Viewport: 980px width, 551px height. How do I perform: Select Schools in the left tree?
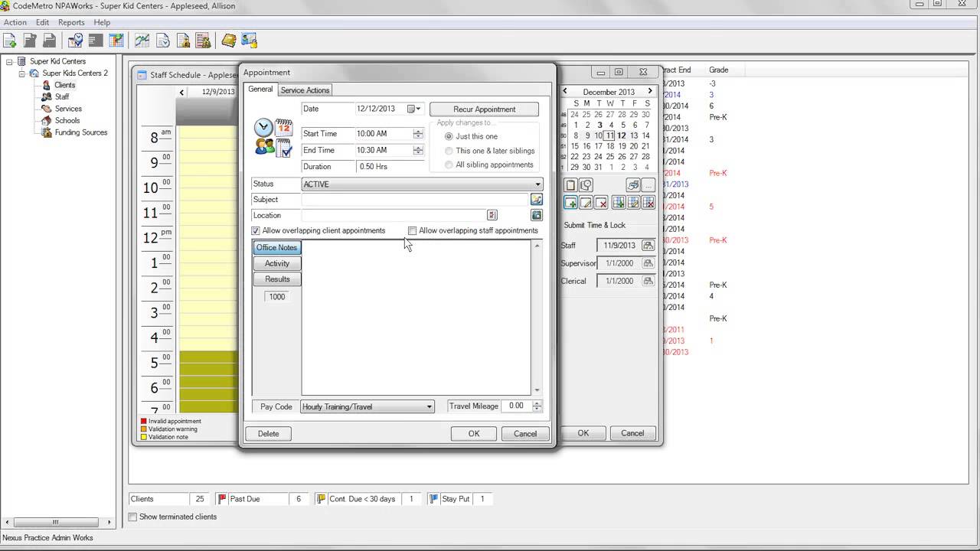click(67, 121)
